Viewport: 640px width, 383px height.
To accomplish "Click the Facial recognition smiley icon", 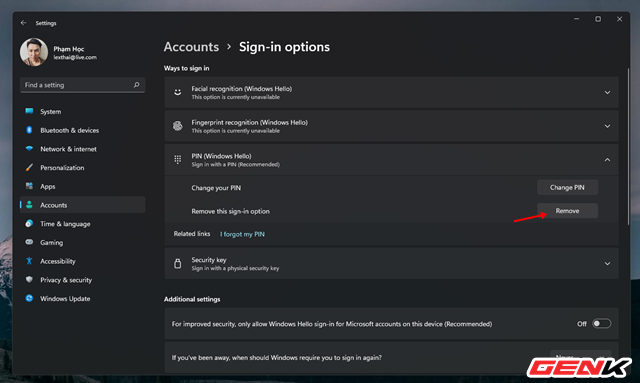I will pyautogui.click(x=178, y=92).
